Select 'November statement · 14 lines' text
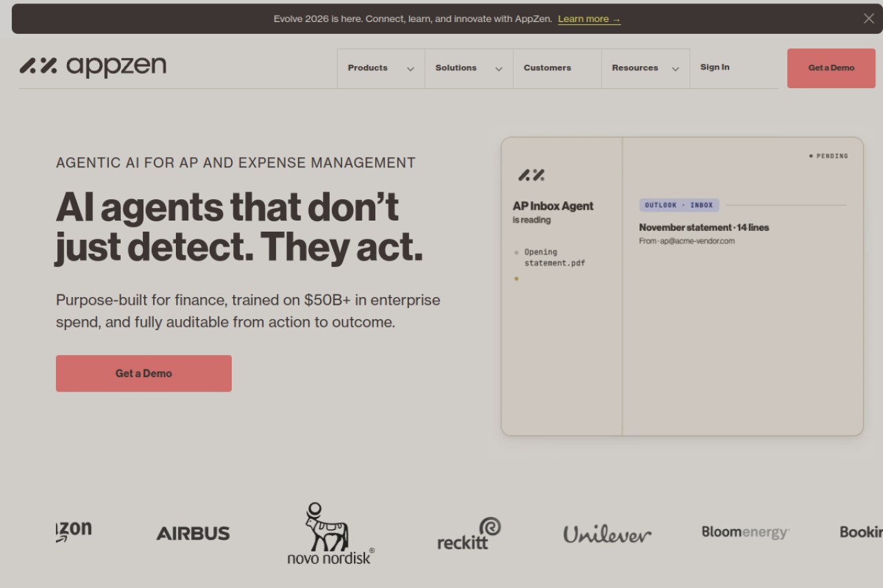883x588 pixels. click(x=704, y=227)
